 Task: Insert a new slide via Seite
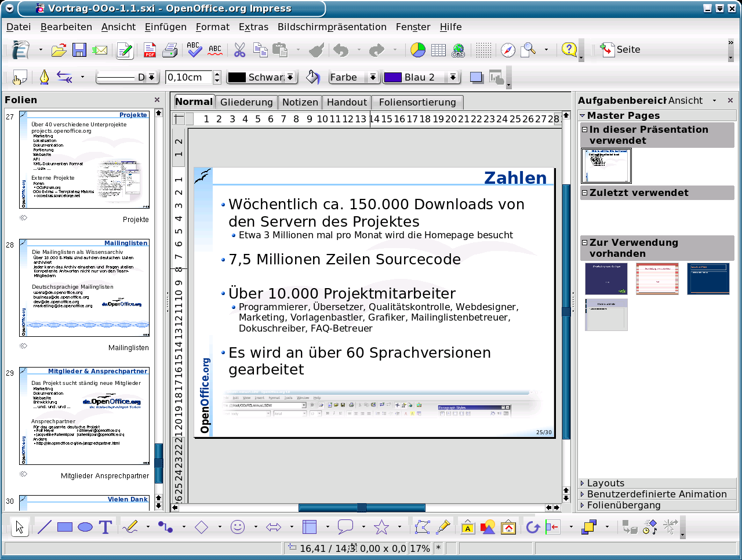(620, 50)
